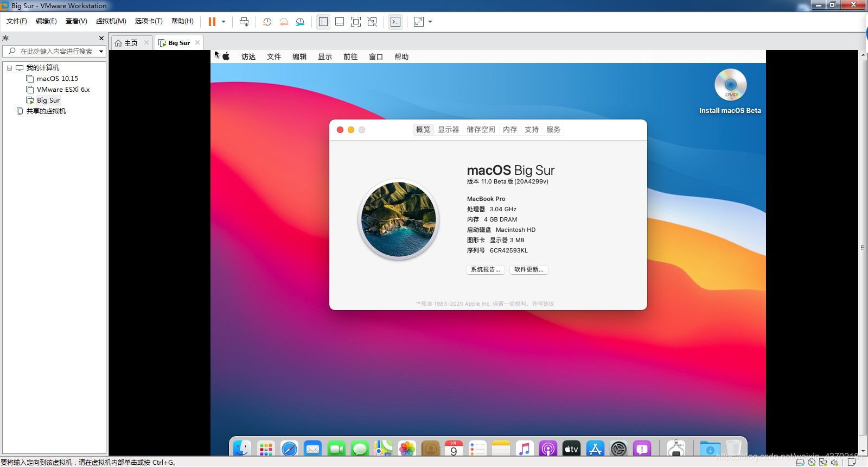Toggle the library sidebar panel view
Screen dimensions: 868x467
pos(323,22)
